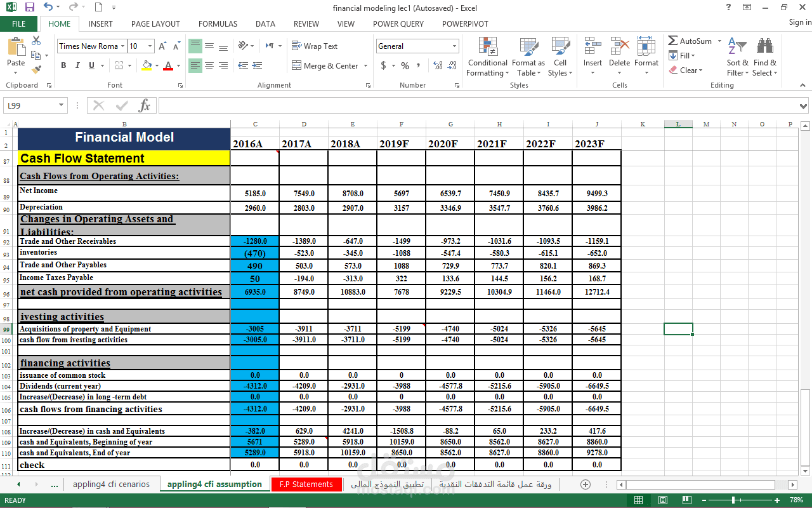The width and height of the screenshot is (812, 508).
Task: Click Sign in link
Action: tap(800, 22)
